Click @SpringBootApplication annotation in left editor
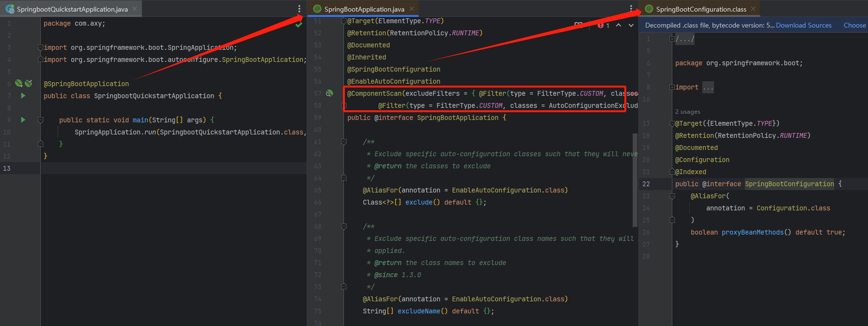 (x=86, y=84)
